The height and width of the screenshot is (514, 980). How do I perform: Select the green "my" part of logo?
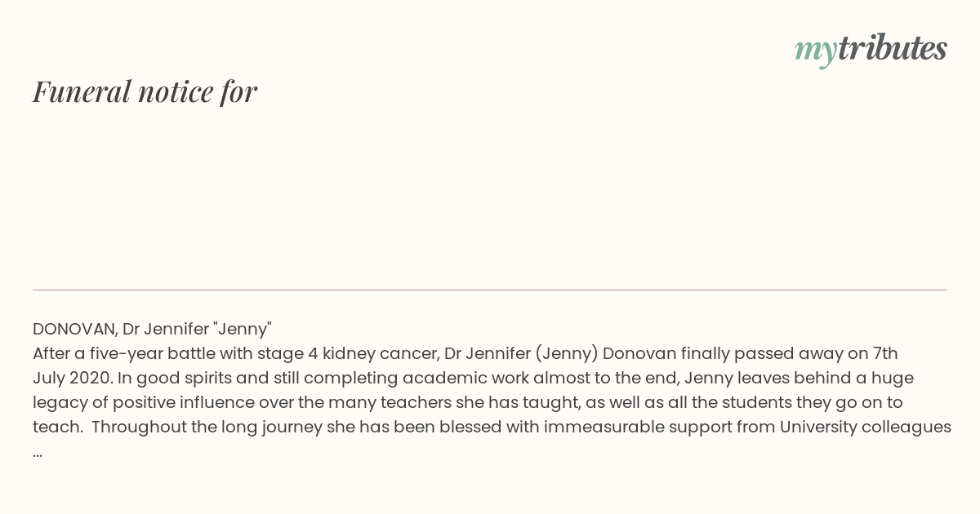816,51
